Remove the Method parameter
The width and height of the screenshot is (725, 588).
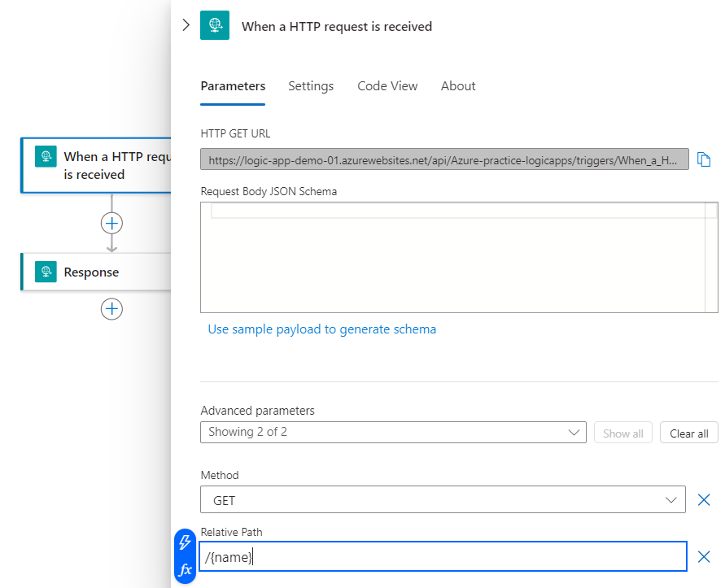(x=705, y=500)
